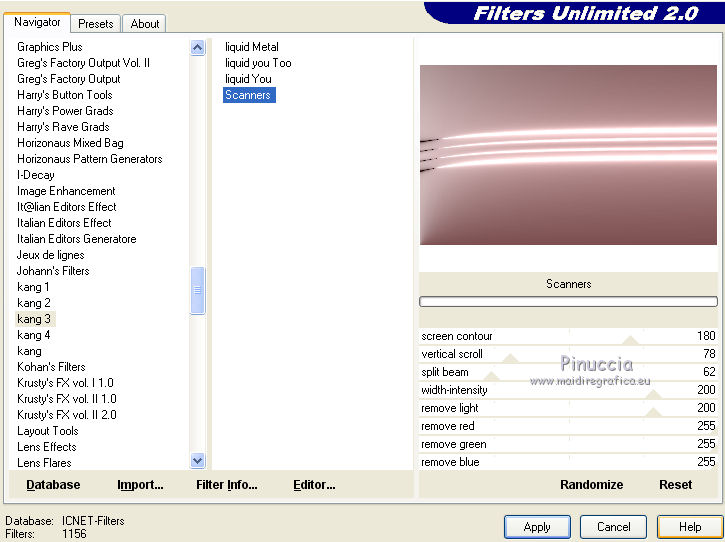Click Randomize to shuffle filter settings

pos(591,485)
